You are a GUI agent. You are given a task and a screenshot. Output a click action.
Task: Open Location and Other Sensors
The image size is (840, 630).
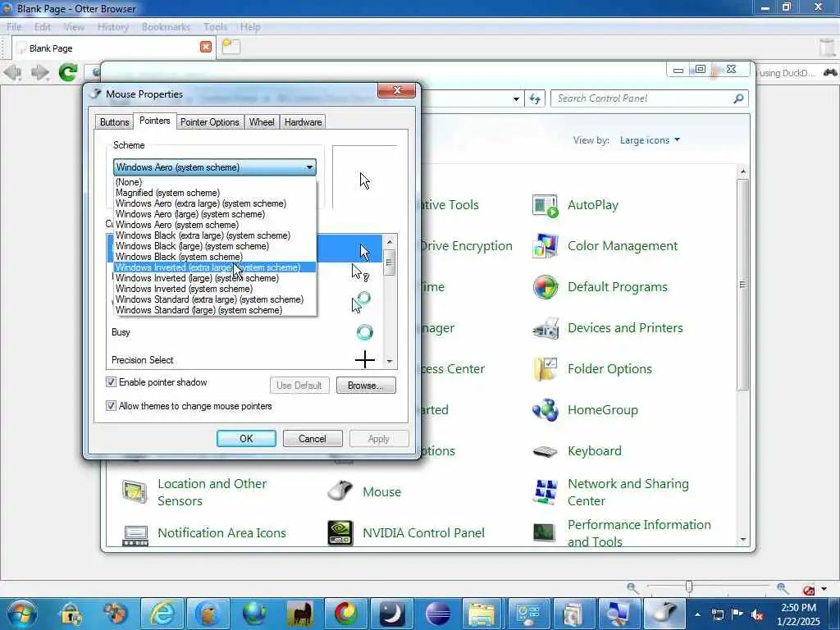click(x=194, y=492)
